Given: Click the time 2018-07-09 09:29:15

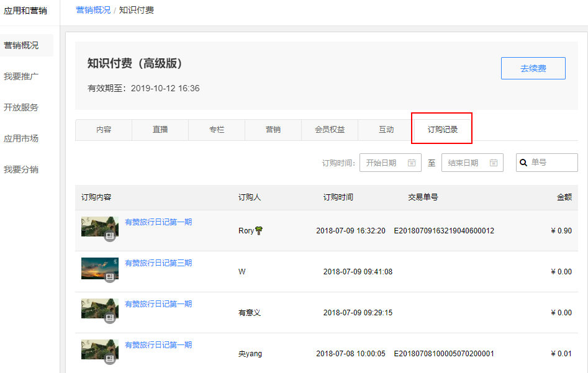Looking at the screenshot, I should point(358,313).
